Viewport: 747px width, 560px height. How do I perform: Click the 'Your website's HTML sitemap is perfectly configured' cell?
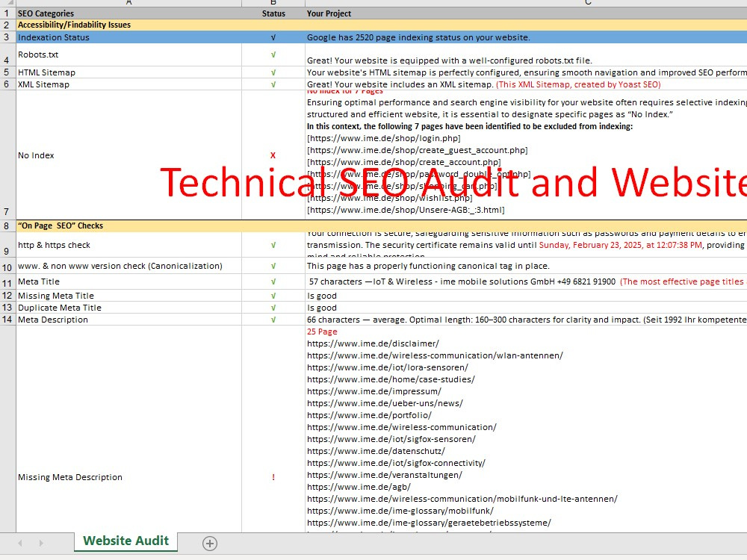click(526, 72)
